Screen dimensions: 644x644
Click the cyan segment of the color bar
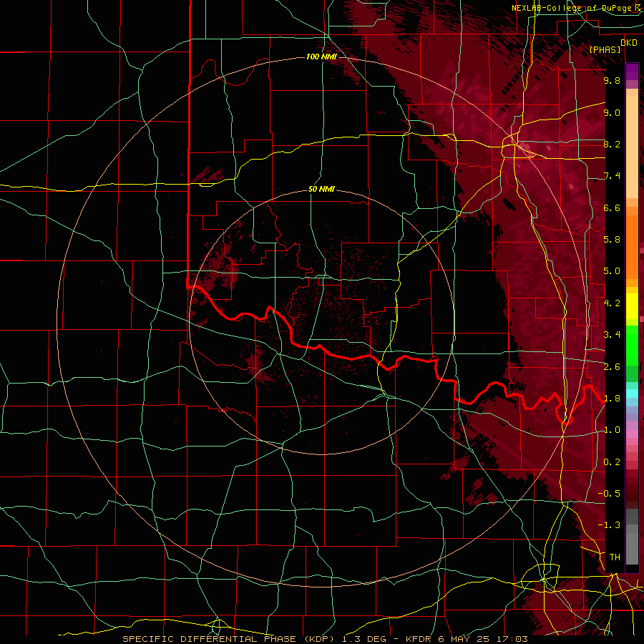tap(632, 394)
